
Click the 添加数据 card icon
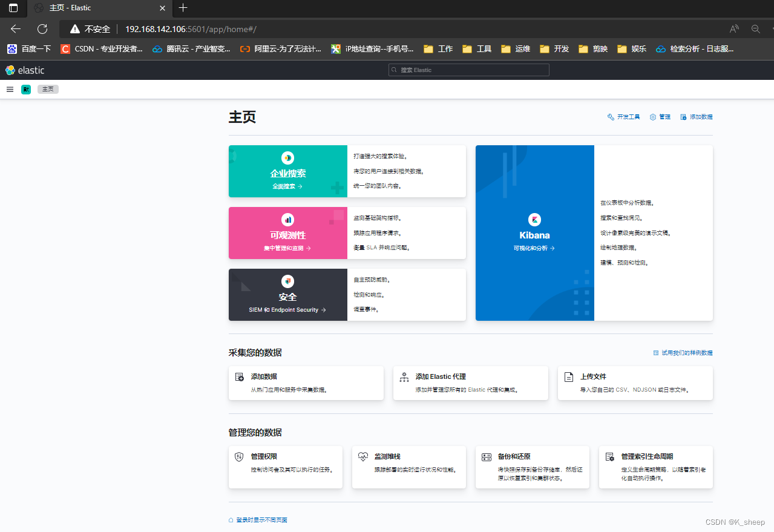click(x=240, y=377)
